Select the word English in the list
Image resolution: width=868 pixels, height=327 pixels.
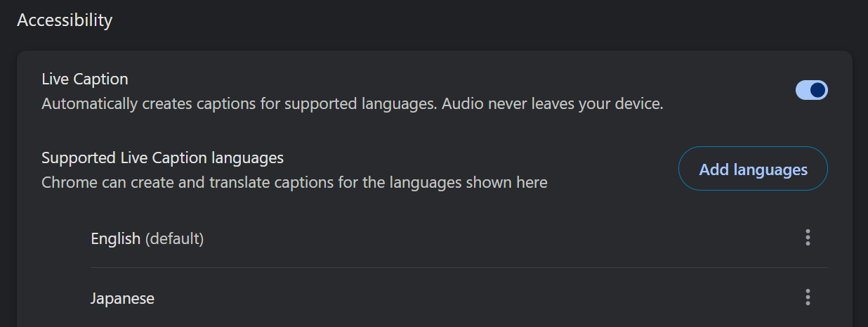point(116,239)
